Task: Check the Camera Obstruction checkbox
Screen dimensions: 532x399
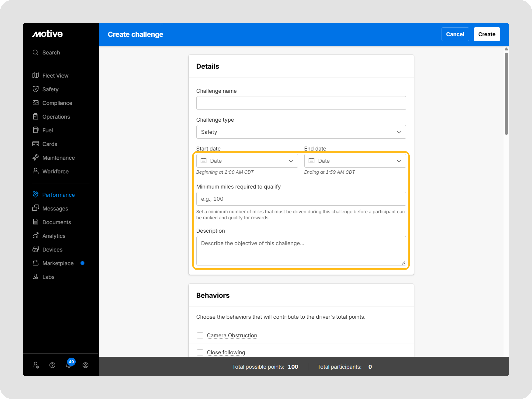Action: pyautogui.click(x=200, y=335)
